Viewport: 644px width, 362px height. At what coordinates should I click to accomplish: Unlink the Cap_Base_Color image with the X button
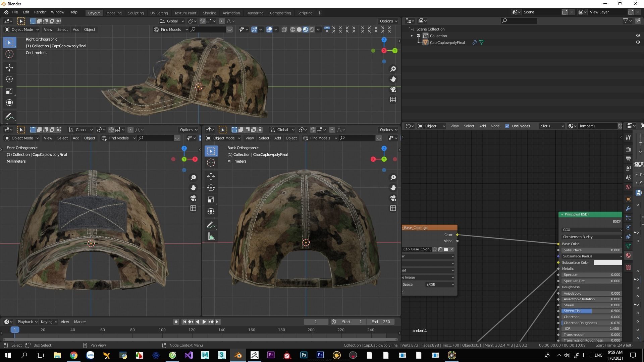[452, 249]
